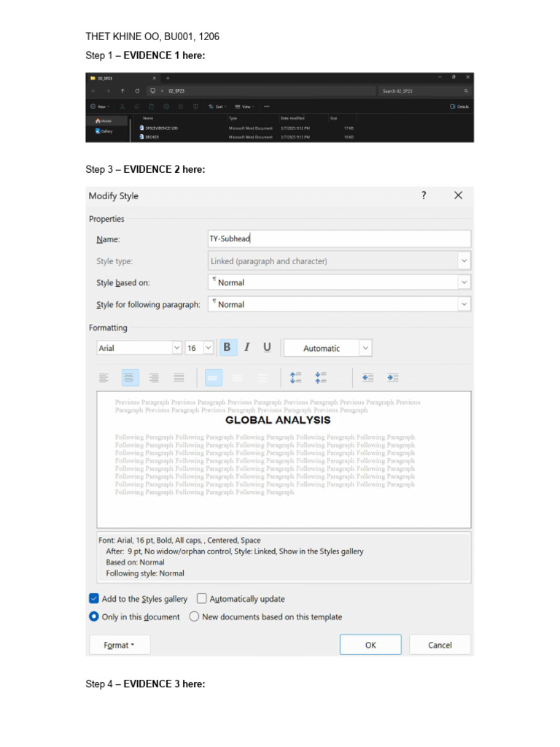This screenshot has height=747, width=560.
Task: Open the View menu in File Explorer
Action: click(245, 107)
